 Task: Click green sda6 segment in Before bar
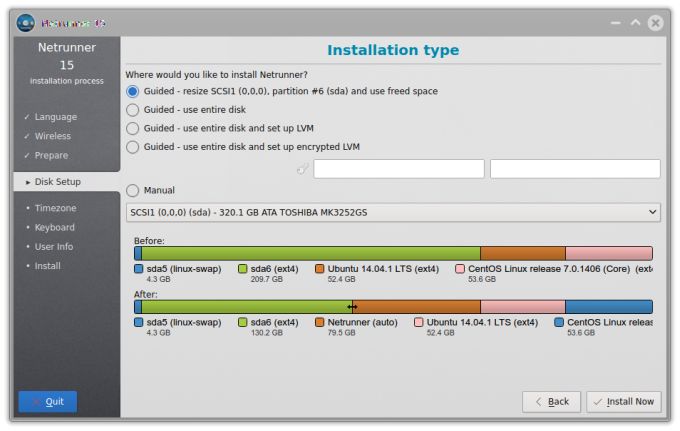pos(311,253)
